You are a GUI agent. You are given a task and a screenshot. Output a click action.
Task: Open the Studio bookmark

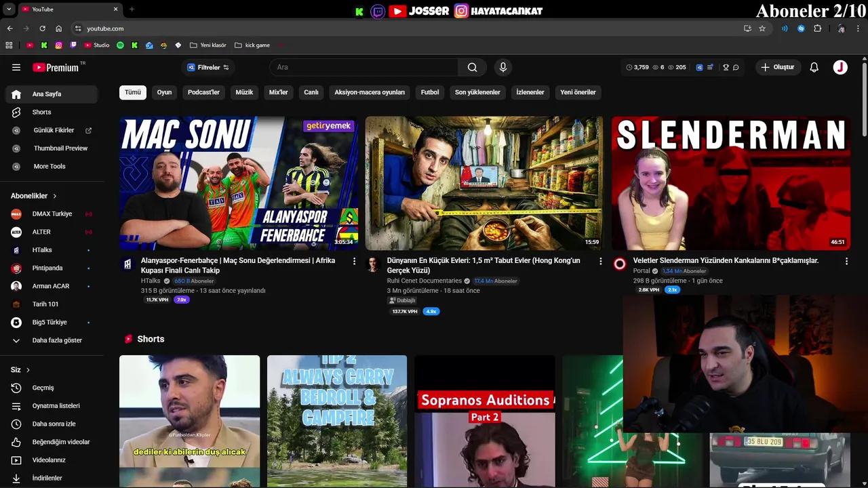(x=97, y=45)
